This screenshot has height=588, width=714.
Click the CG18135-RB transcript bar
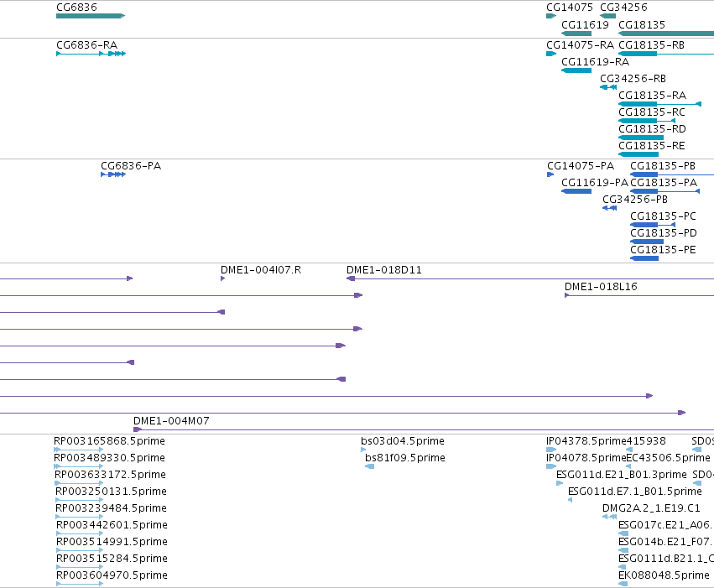pos(666,54)
